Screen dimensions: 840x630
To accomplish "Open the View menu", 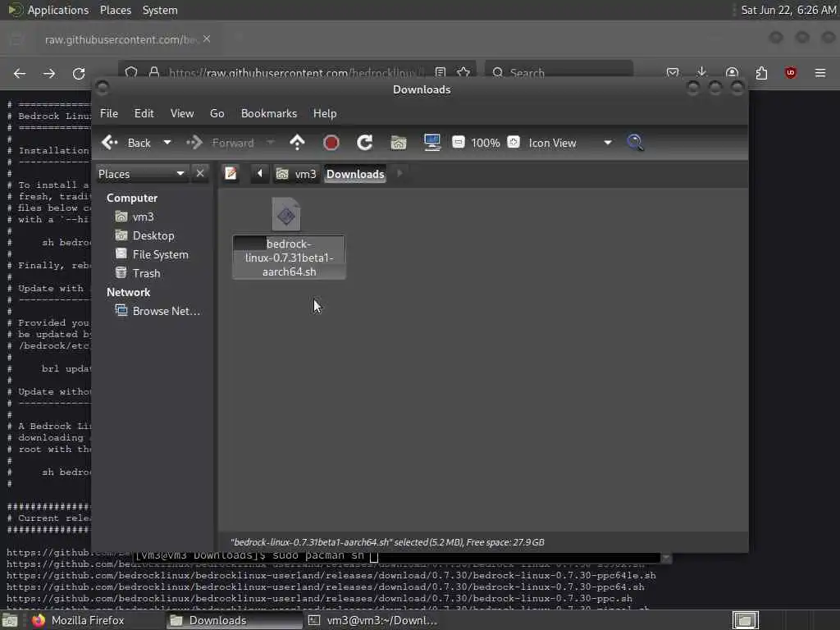I will pos(182,113).
